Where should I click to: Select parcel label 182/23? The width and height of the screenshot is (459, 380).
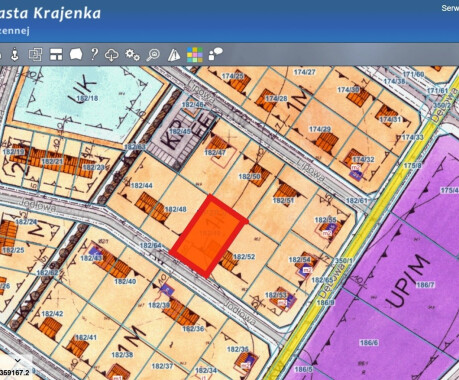(x=93, y=167)
